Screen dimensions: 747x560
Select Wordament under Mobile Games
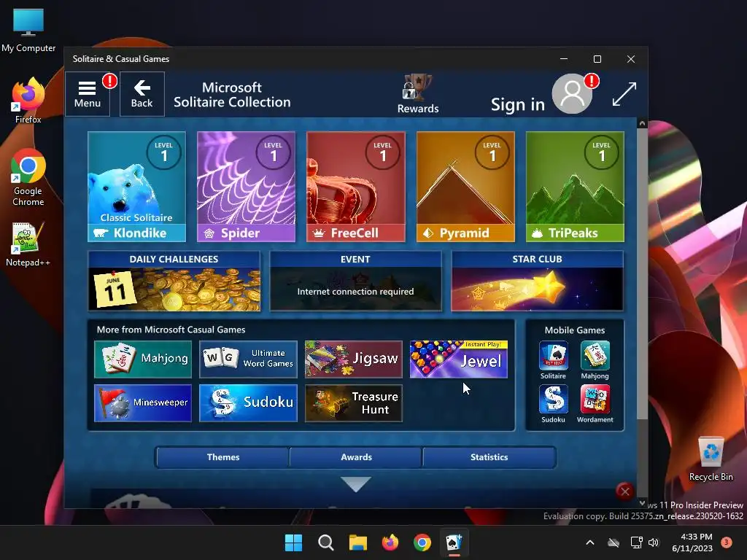[x=595, y=404]
